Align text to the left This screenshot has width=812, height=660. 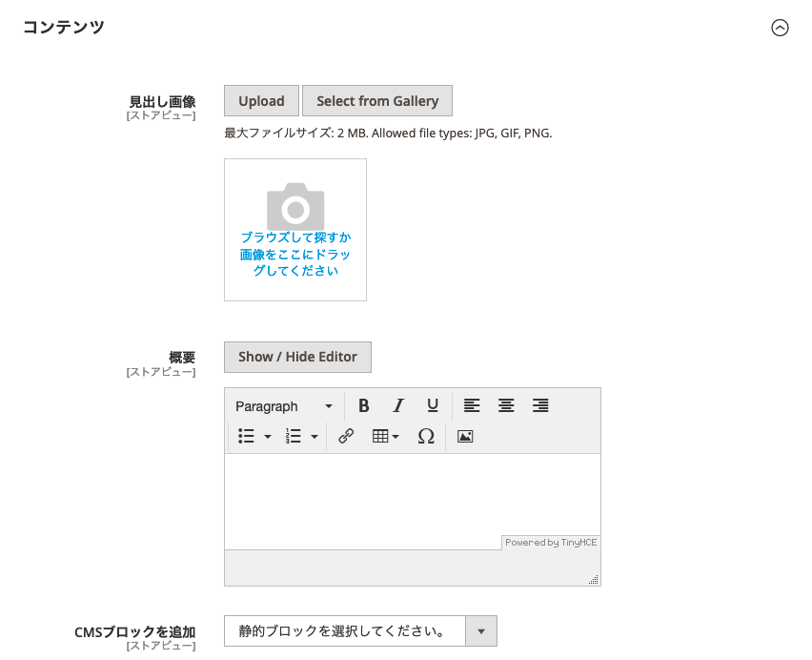(472, 405)
